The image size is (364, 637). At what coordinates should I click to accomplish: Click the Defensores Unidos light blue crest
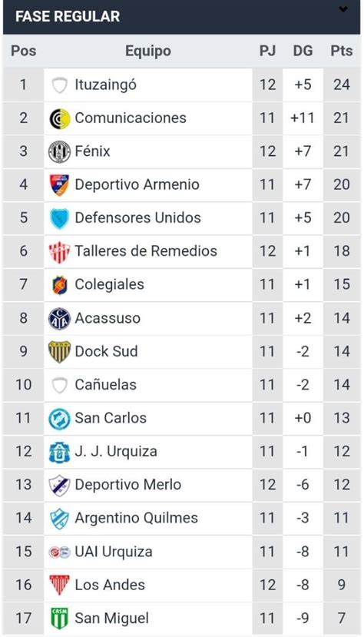tap(60, 218)
